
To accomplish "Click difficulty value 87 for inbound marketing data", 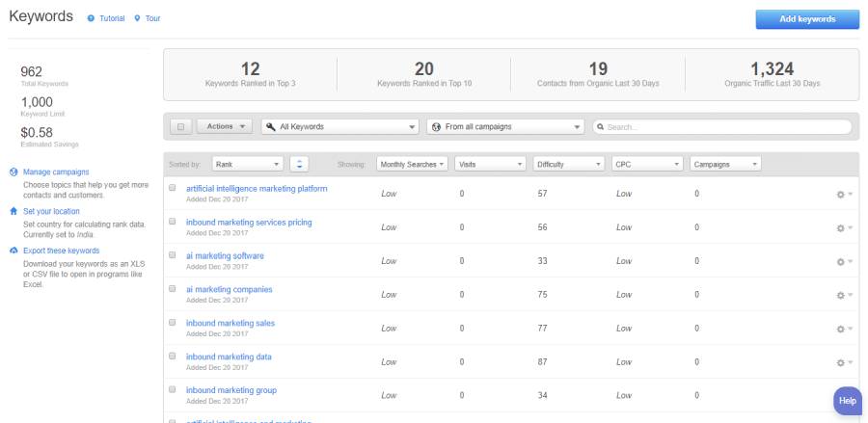I will pyautogui.click(x=542, y=361).
